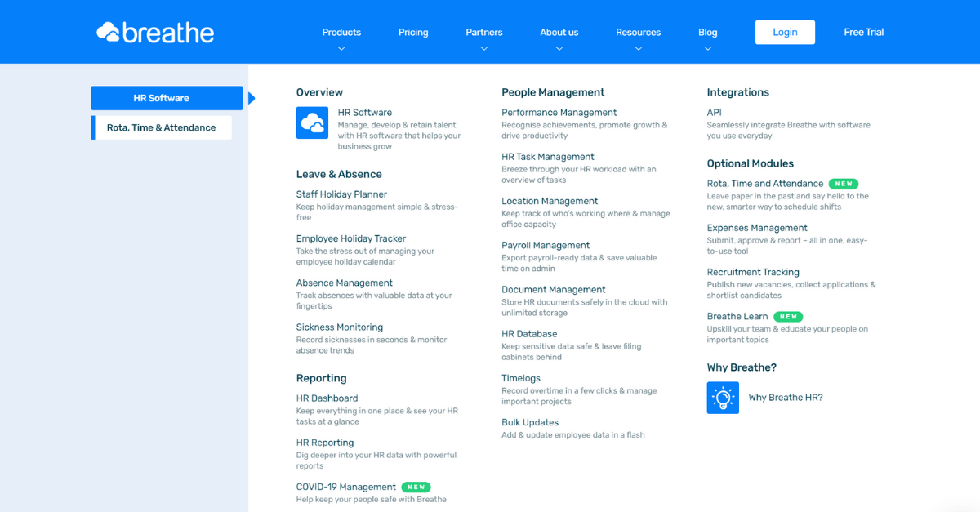
Task: Click the NEW badge on Rota, Time and Attendance
Action: pos(843,184)
